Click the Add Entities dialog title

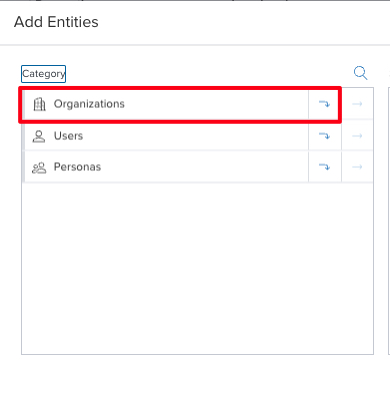point(56,22)
